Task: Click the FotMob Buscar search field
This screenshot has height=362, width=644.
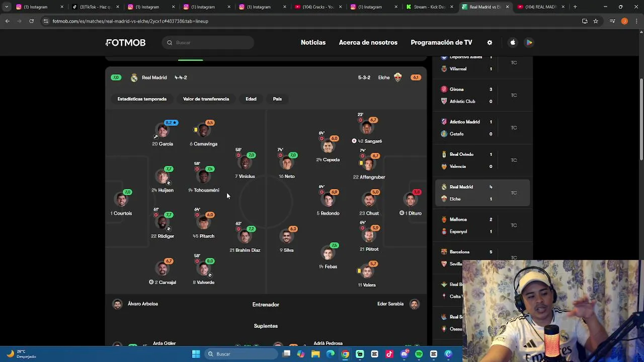Action: point(208,43)
